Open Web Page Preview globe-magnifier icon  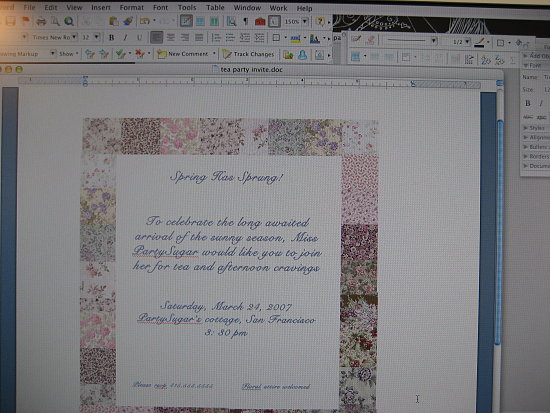[x=69, y=22]
